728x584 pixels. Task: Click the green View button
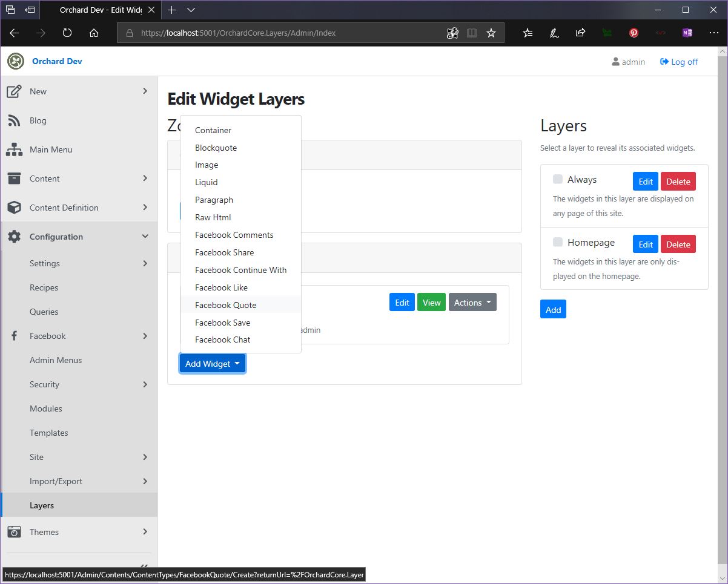pyautogui.click(x=431, y=303)
